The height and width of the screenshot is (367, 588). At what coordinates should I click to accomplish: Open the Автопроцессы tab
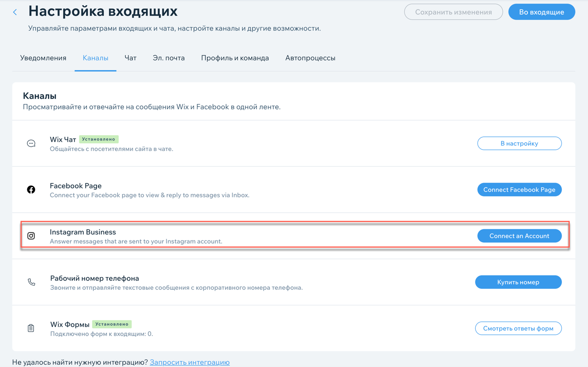pyautogui.click(x=310, y=58)
